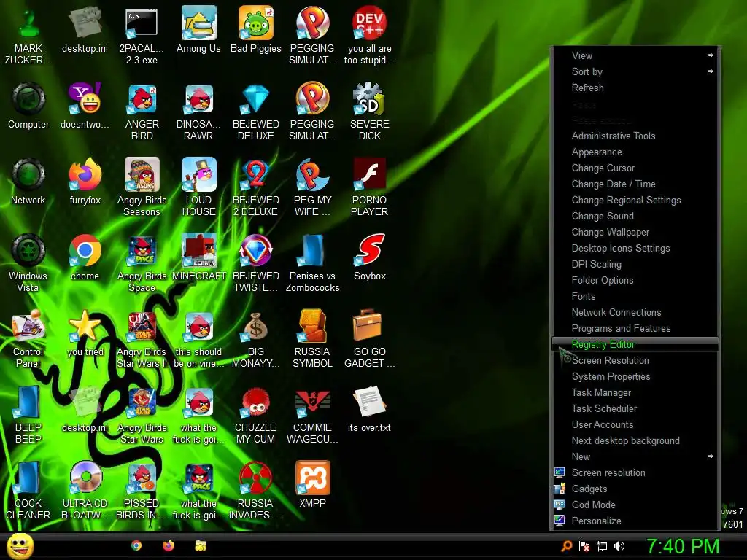Screen dimensions: 747x560
Task: Select Registry Editor menu entry
Action: point(635,344)
